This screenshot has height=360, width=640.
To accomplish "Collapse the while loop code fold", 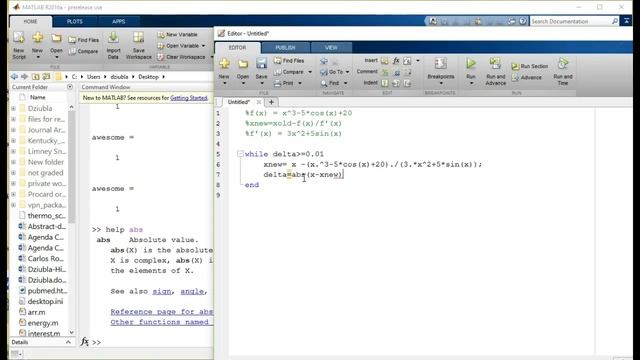I will (x=240, y=154).
